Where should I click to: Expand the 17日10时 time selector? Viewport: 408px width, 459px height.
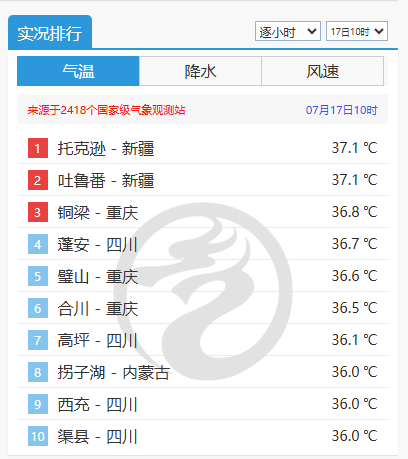(357, 31)
